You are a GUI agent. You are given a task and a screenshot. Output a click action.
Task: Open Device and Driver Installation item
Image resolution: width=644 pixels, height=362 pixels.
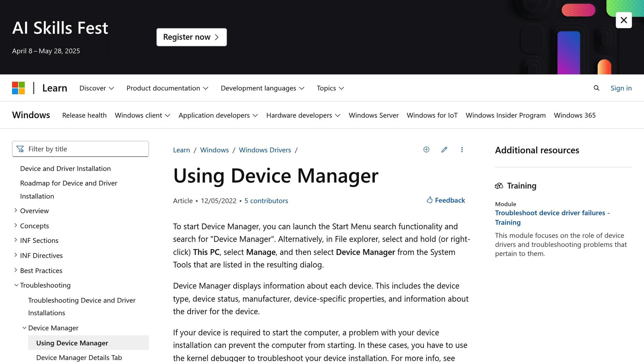(x=65, y=168)
